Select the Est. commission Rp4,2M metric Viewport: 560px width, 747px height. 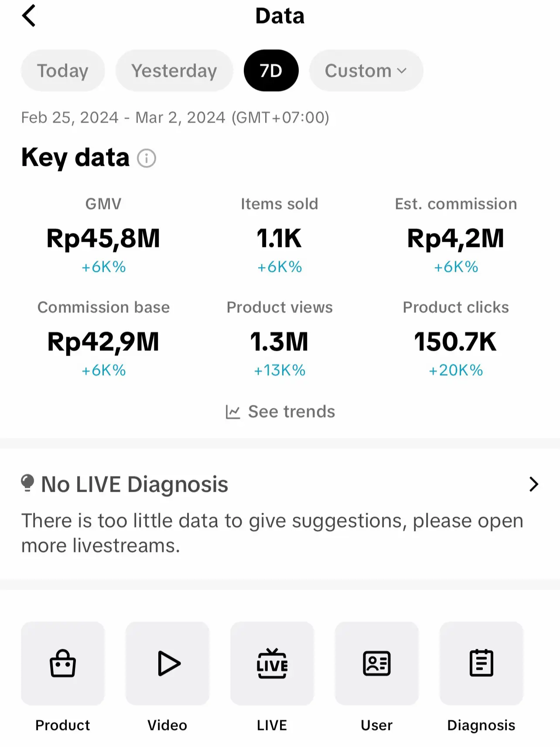[456, 238]
